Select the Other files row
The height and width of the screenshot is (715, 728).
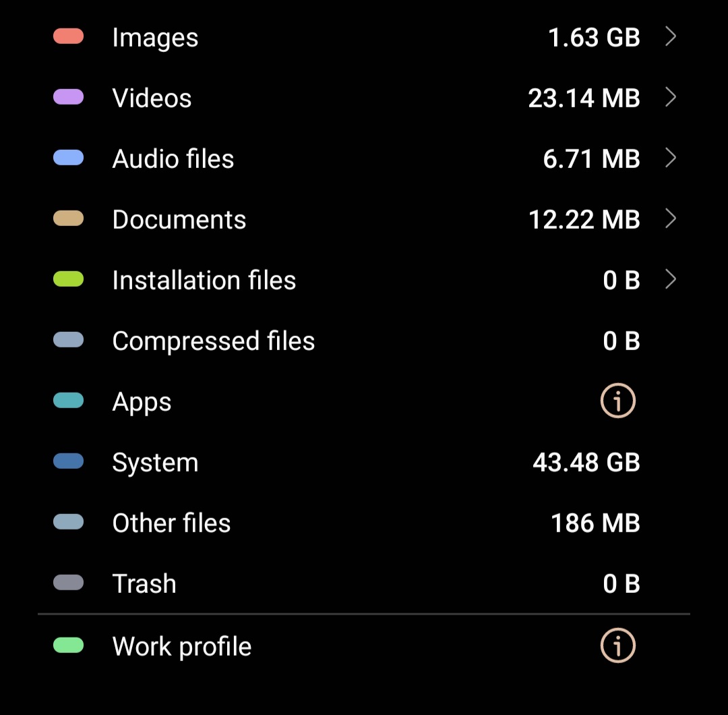(364, 522)
